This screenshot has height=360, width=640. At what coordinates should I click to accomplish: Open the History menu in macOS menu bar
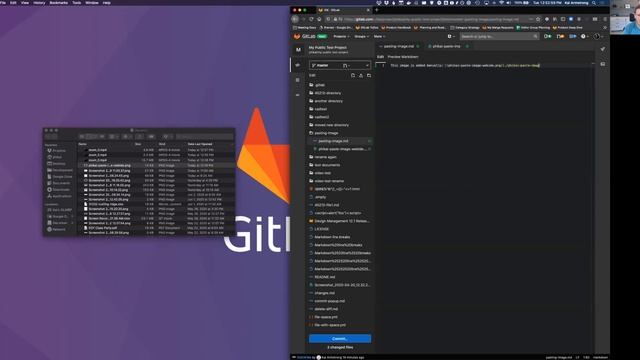tap(39, 2)
